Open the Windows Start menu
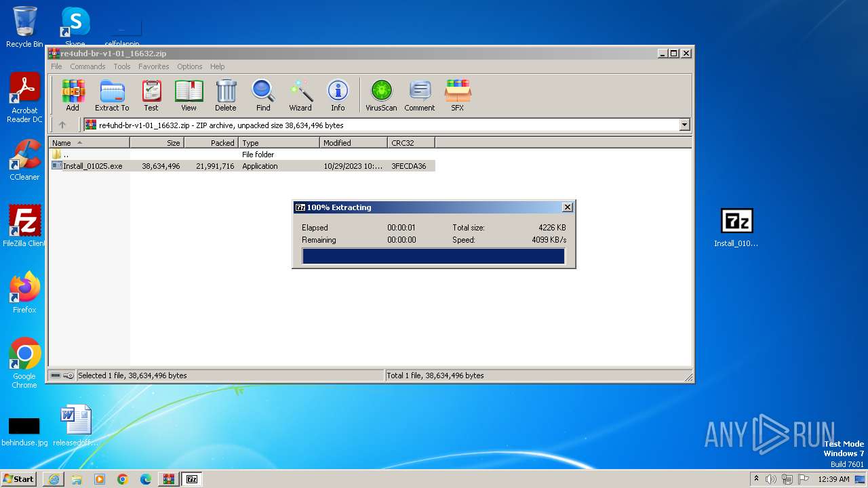The image size is (868, 488). coord(19,479)
